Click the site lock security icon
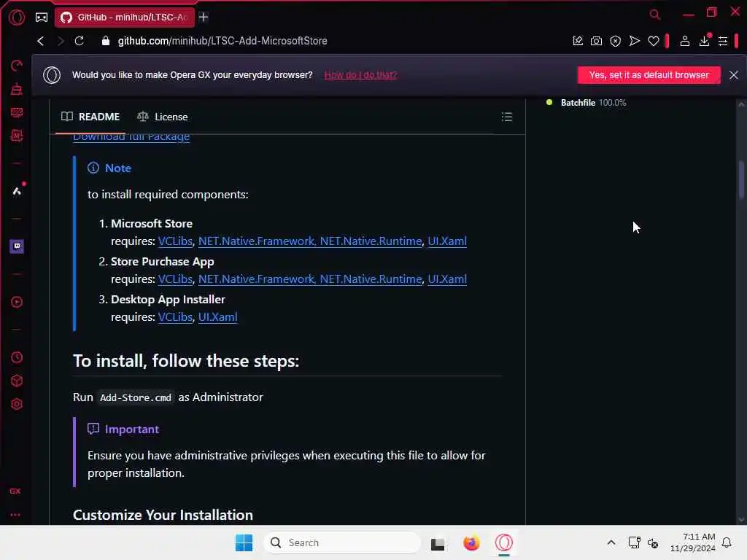This screenshot has width=747, height=560. coord(105,41)
